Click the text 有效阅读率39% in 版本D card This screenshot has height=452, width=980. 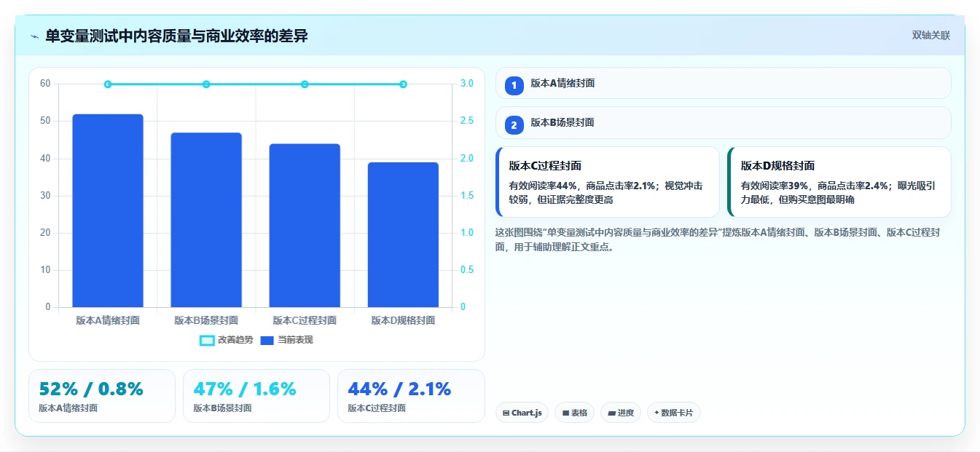775,186
